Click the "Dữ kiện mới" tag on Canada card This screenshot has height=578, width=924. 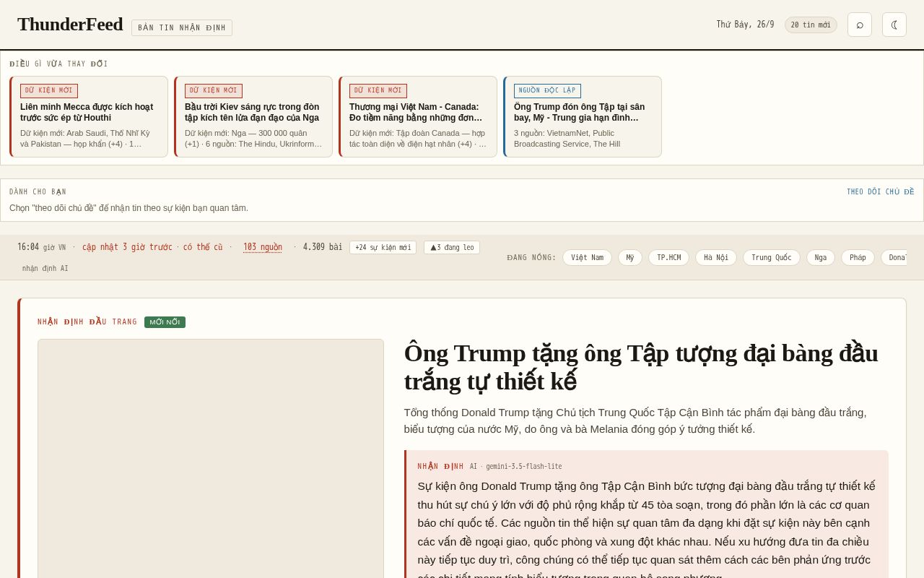point(378,91)
